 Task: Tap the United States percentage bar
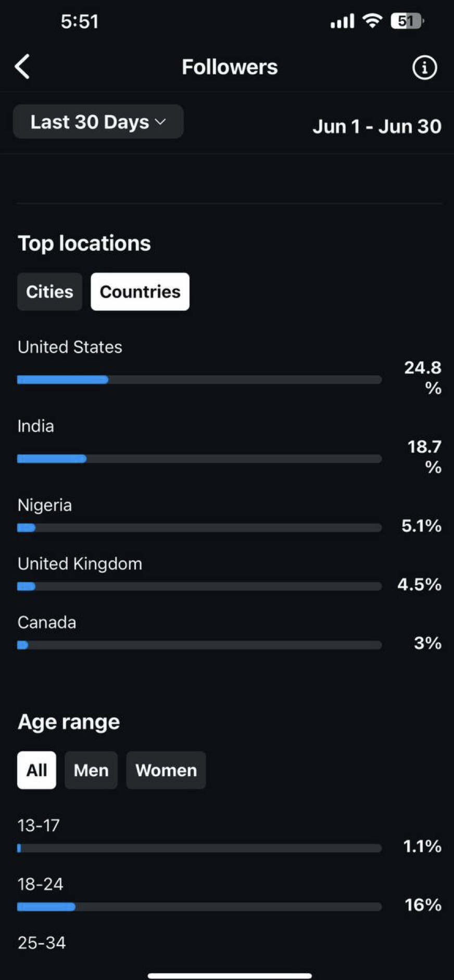(x=199, y=380)
